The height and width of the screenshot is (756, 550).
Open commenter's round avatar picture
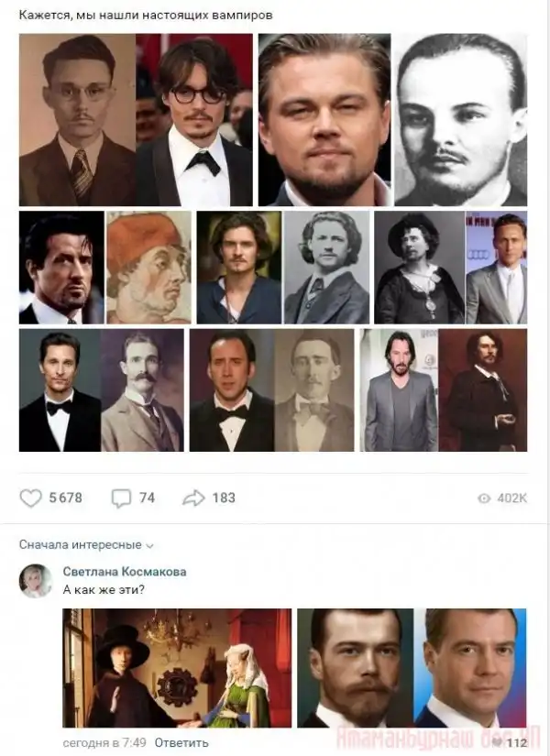click(x=37, y=581)
